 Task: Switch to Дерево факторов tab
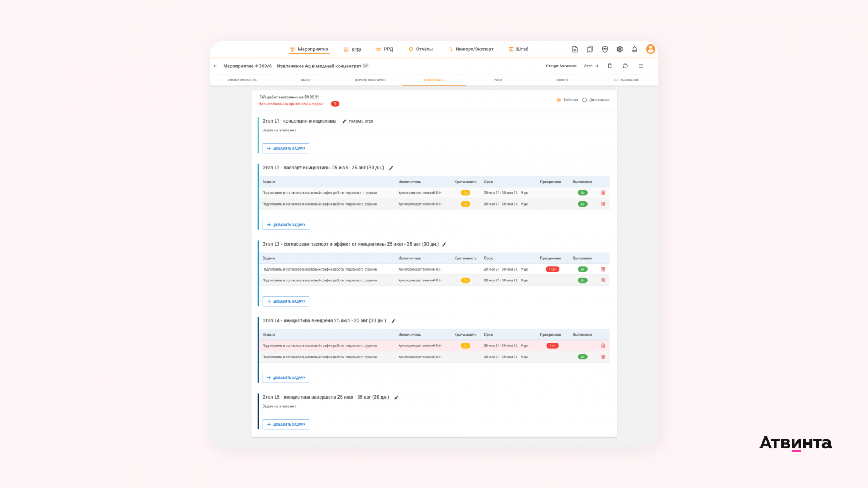[x=370, y=80]
